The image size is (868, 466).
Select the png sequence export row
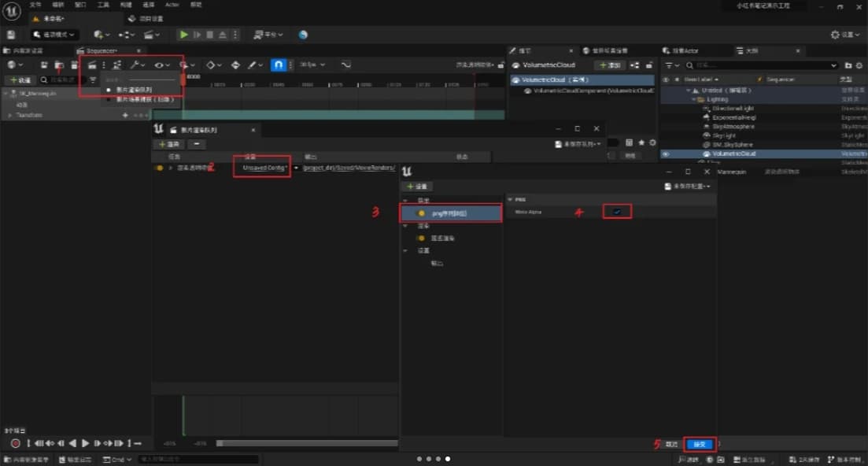point(451,213)
